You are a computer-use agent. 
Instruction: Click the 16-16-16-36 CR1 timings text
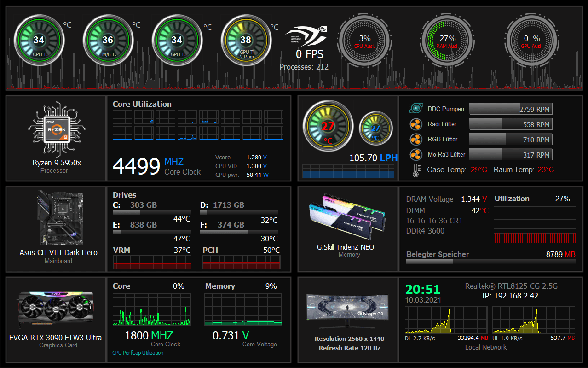point(434,221)
